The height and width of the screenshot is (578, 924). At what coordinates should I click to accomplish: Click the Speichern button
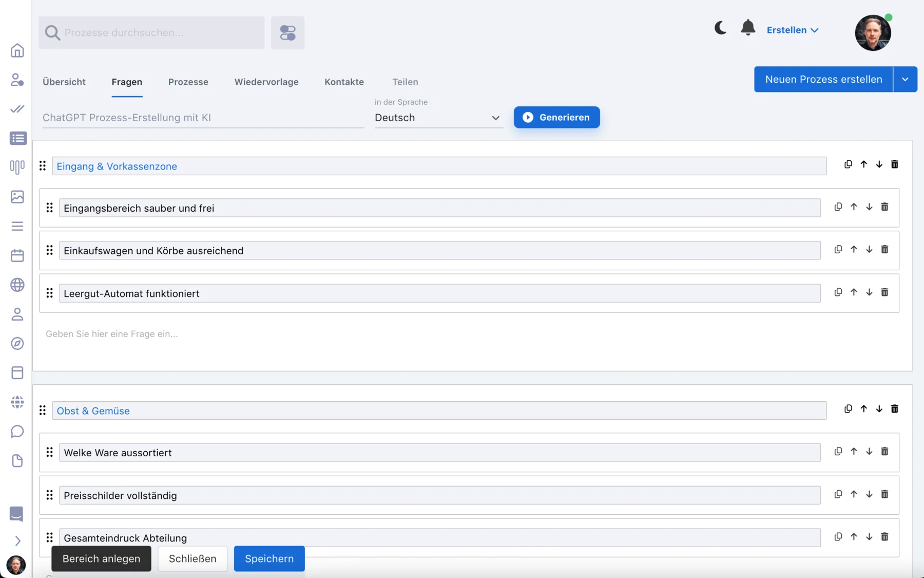(269, 558)
